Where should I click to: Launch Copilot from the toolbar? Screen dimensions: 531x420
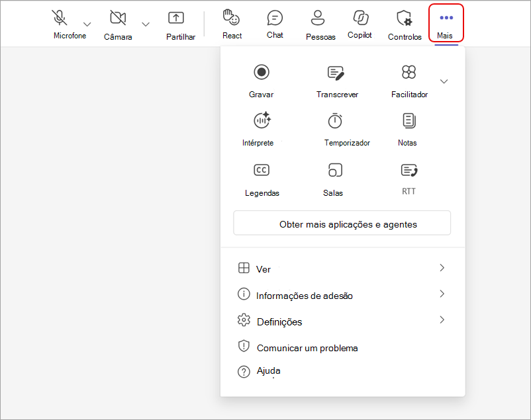[x=360, y=24]
